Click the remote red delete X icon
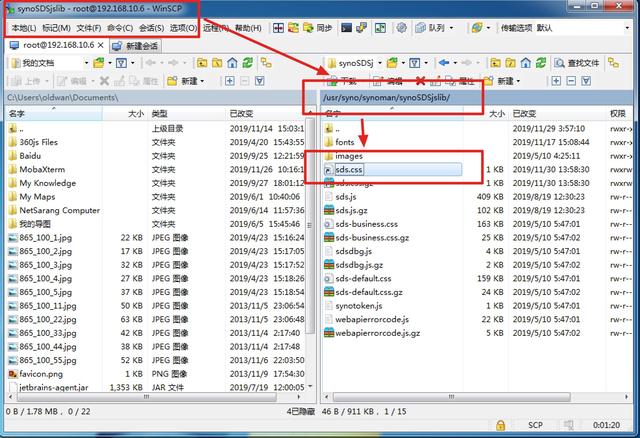This screenshot has height=438, width=640. (x=420, y=81)
